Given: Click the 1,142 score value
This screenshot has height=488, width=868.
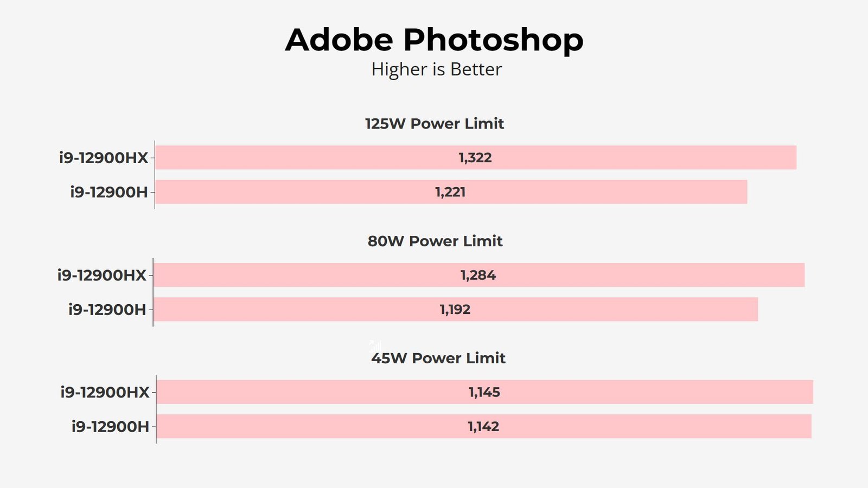Looking at the screenshot, I should click(x=483, y=427).
